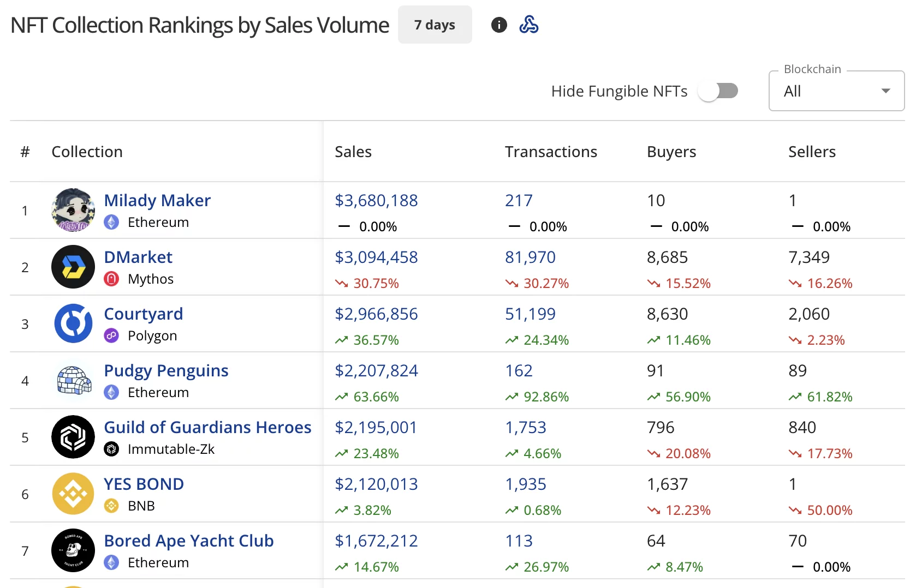
Task: Click the dropdown arrow on the Blockchain selector
Action: point(885,91)
